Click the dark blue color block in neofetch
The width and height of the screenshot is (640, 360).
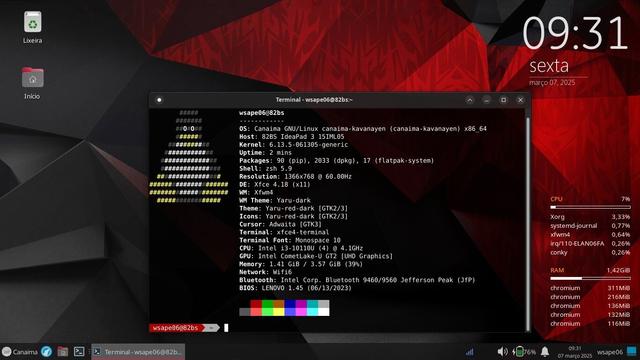click(x=290, y=304)
